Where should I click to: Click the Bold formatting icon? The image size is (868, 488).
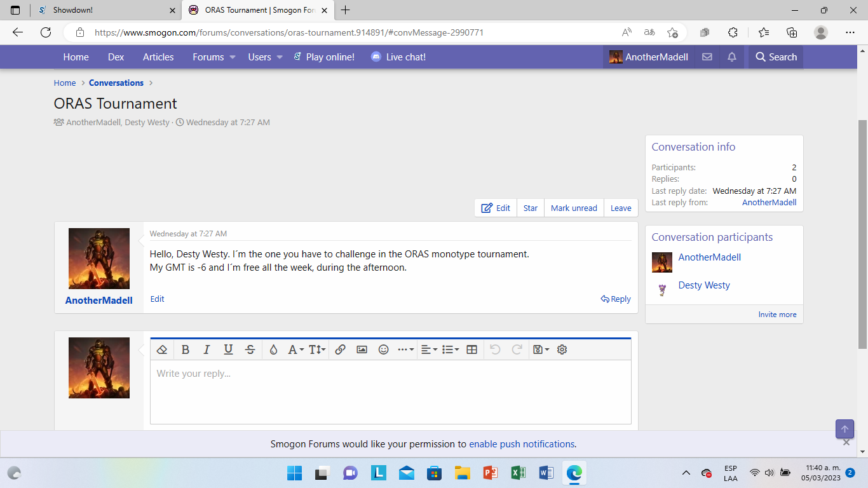(186, 349)
